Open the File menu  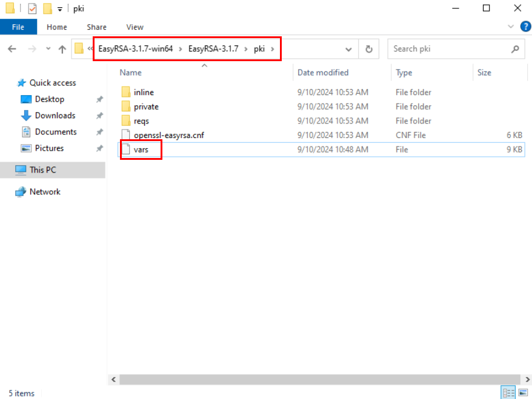(18, 27)
